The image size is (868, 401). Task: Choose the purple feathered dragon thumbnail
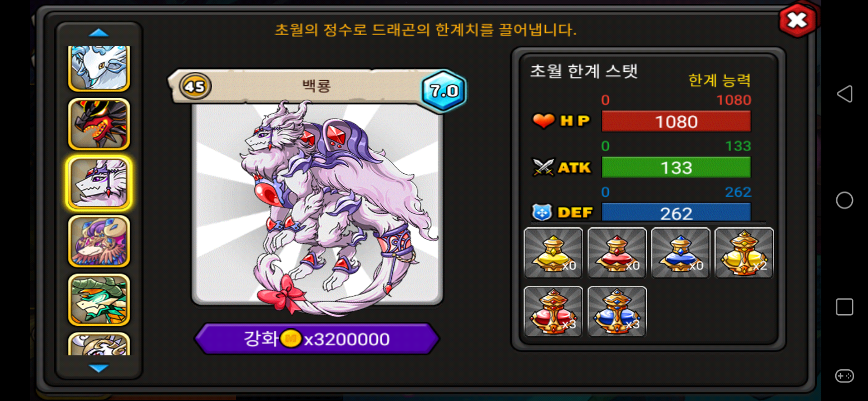pyautogui.click(x=99, y=241)
